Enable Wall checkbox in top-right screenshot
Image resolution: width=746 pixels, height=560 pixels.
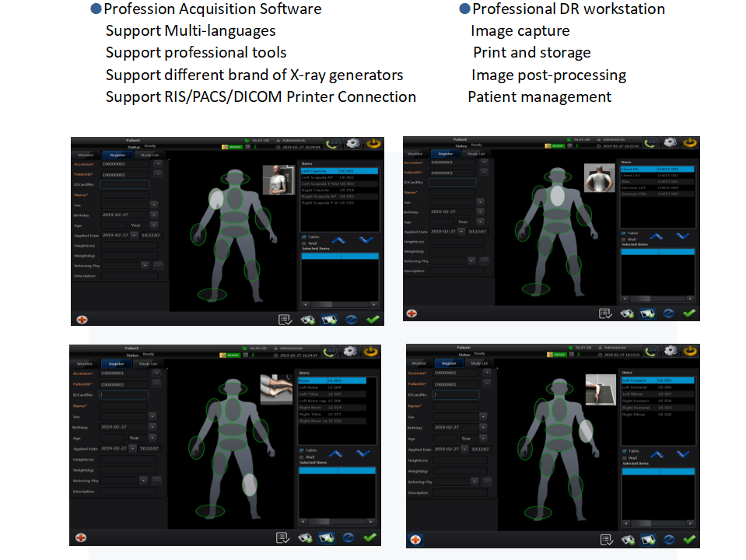coord(624,240)
